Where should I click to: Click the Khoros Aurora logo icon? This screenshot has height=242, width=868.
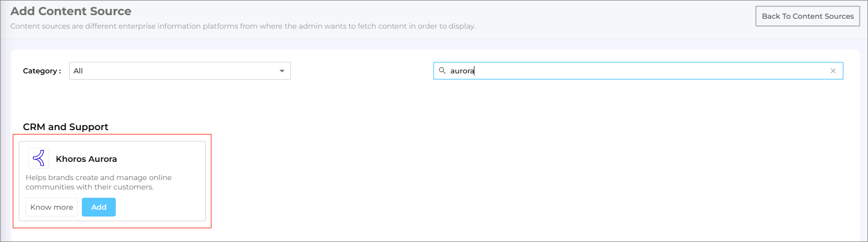(38, 158)
